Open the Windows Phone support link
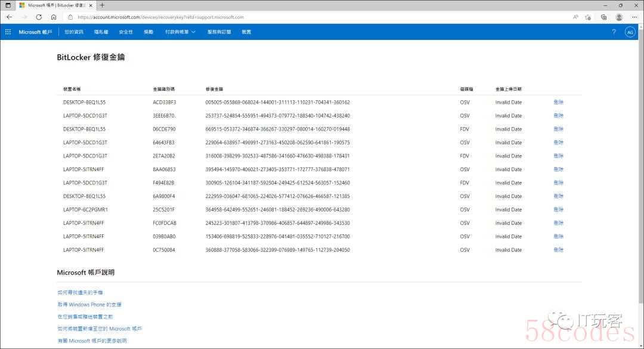This screenshot has width=644, height=349. (89, 305)
